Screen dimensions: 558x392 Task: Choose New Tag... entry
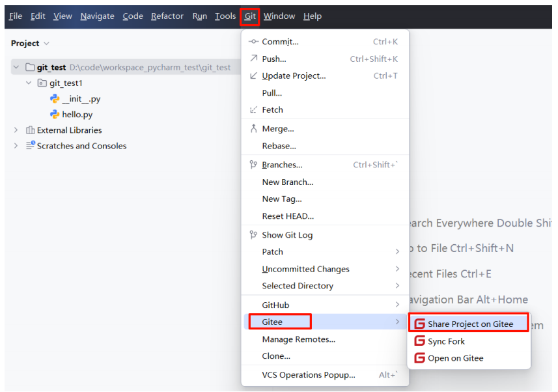click(325, 199)
